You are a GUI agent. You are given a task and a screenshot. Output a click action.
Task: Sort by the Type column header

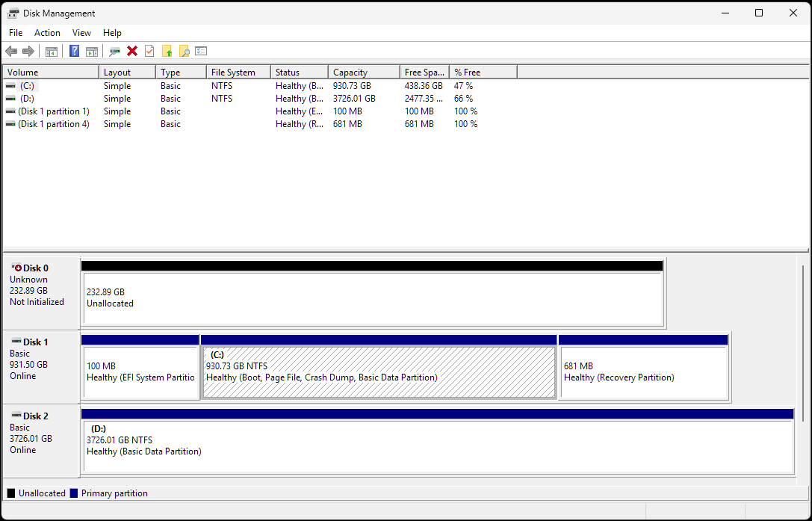tap(182, 72)
